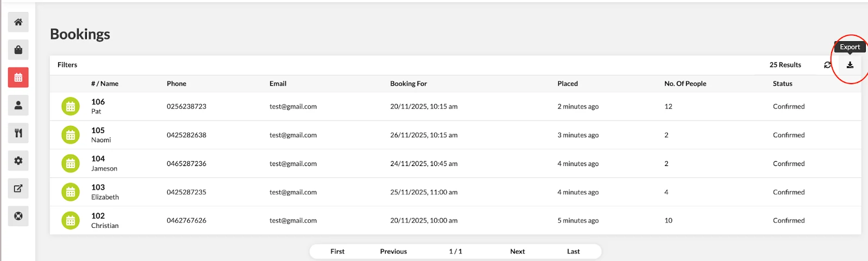
Task: Open the fork and knife menus icon
Action: 18,133
